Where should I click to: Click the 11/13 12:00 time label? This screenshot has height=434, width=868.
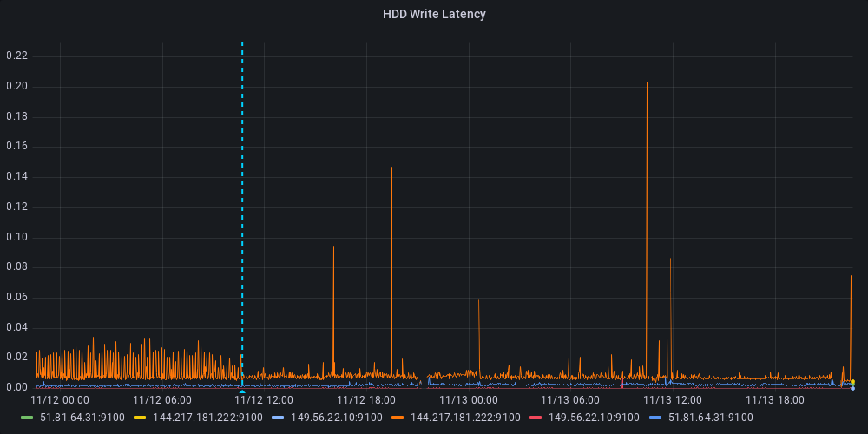pos(673,399)
